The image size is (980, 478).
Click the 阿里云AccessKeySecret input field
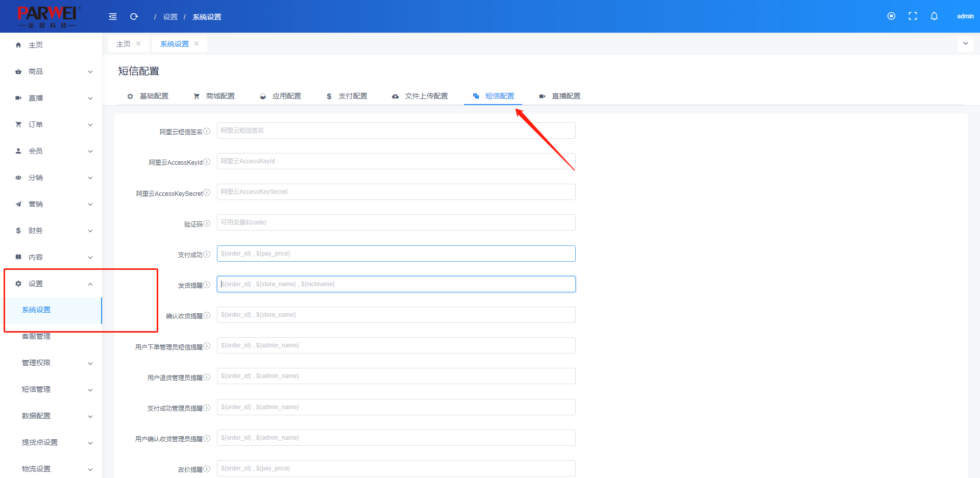(x=396, y=192)
